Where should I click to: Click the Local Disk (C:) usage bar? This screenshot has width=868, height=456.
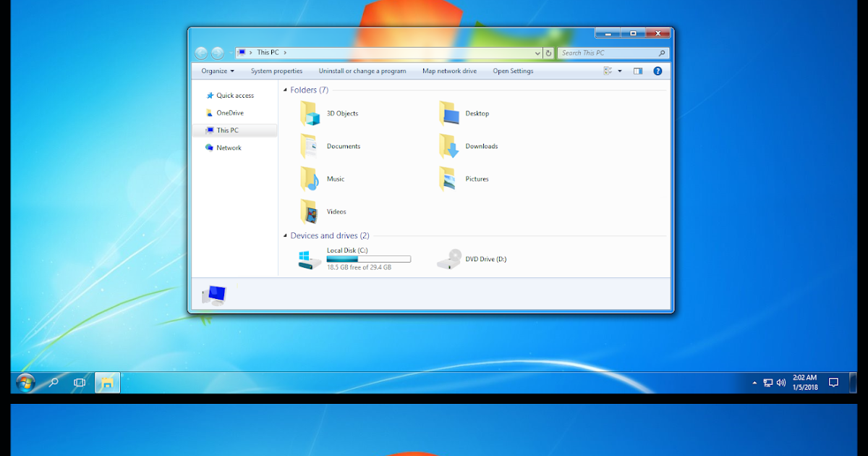coord(368,259)
